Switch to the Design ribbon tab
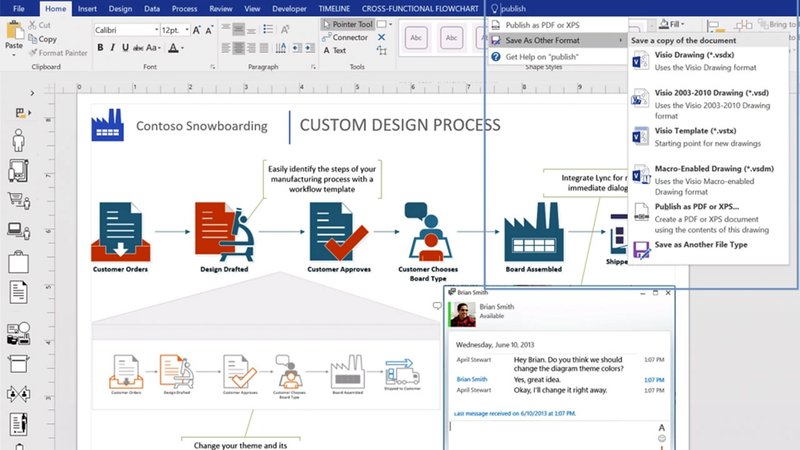800x450 pixels. pos(119,8)
